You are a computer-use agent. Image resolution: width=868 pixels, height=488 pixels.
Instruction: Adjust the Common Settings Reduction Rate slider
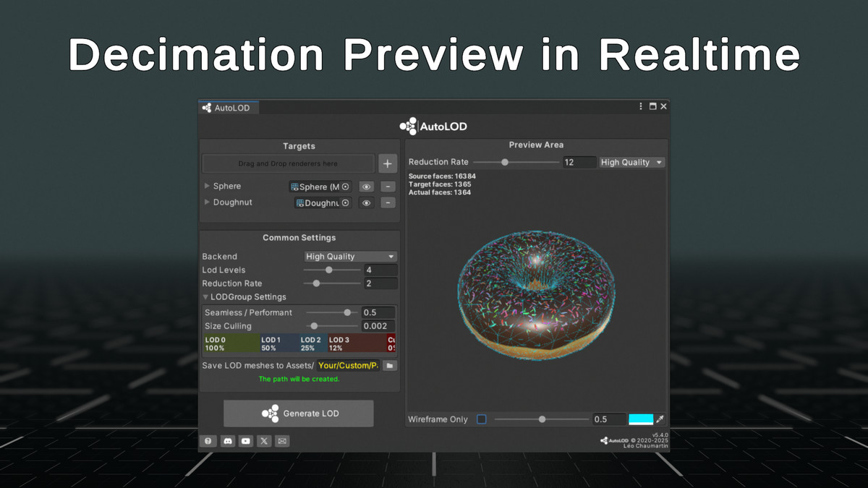click(x=332, y=283)
